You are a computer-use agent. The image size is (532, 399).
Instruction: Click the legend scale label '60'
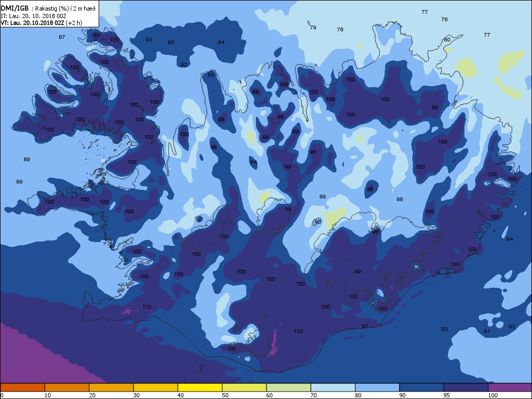coord(269,395)
